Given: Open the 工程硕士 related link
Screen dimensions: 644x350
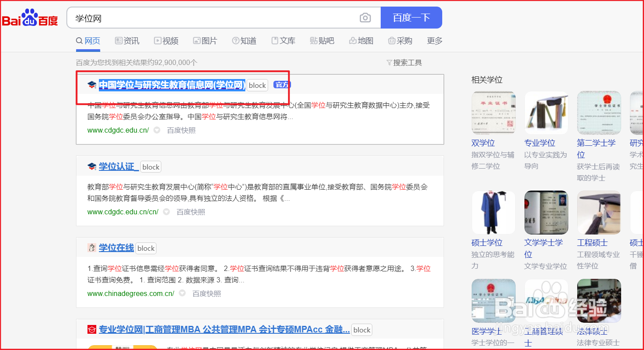Looking at the screenshot, I should (593, 243).
